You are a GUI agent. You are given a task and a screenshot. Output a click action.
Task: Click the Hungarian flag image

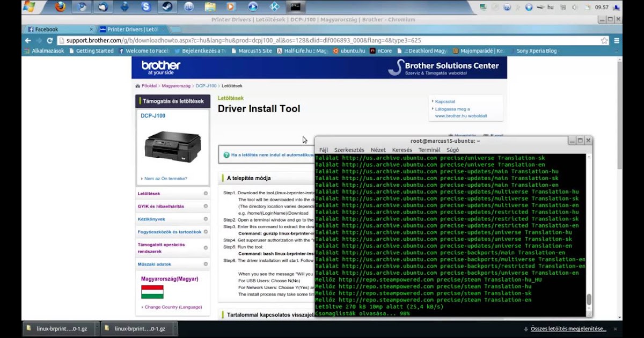[152, 292]
